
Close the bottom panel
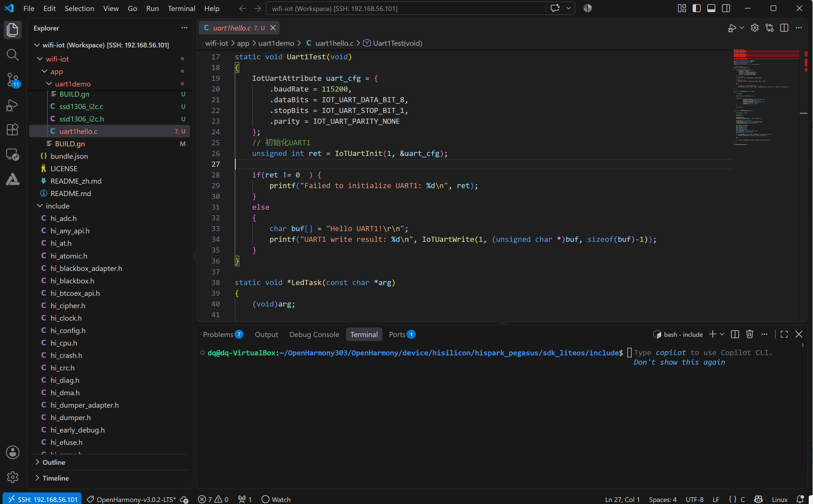pos(799,334)
